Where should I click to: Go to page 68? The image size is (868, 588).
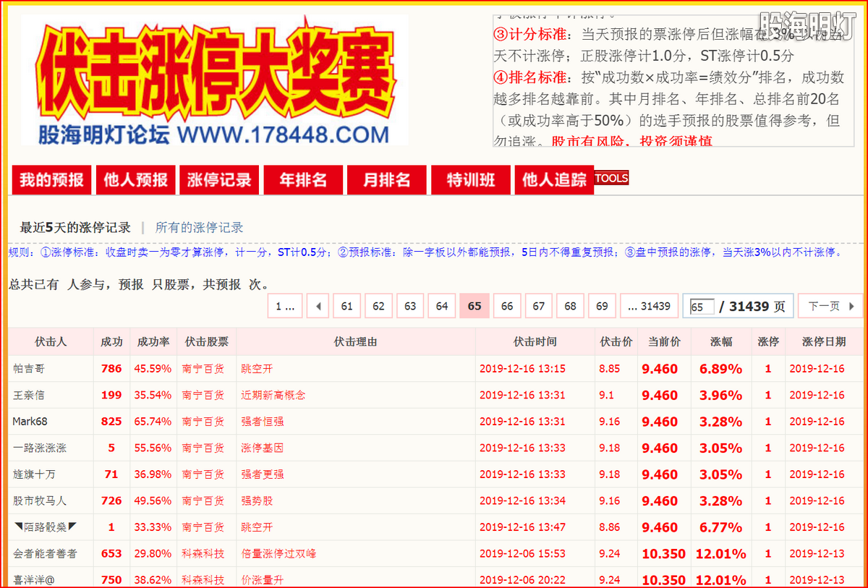(570, 306)
